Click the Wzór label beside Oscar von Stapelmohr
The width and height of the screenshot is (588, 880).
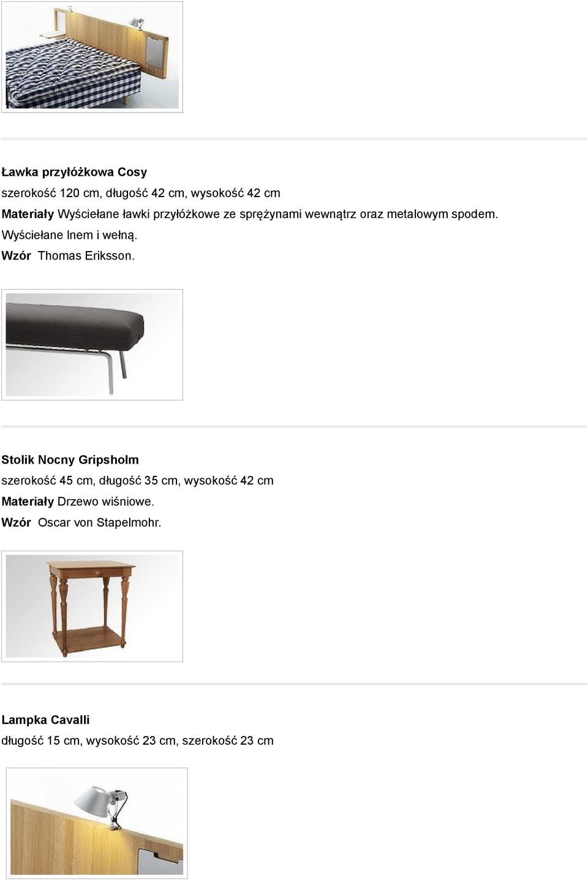[x=17, y=522]
